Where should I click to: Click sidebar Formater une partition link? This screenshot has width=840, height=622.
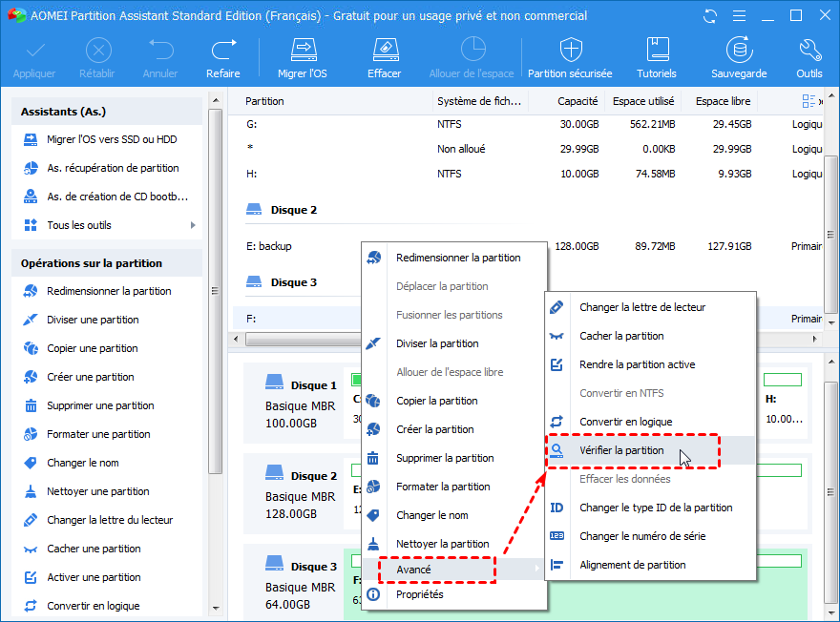(98, 434)
